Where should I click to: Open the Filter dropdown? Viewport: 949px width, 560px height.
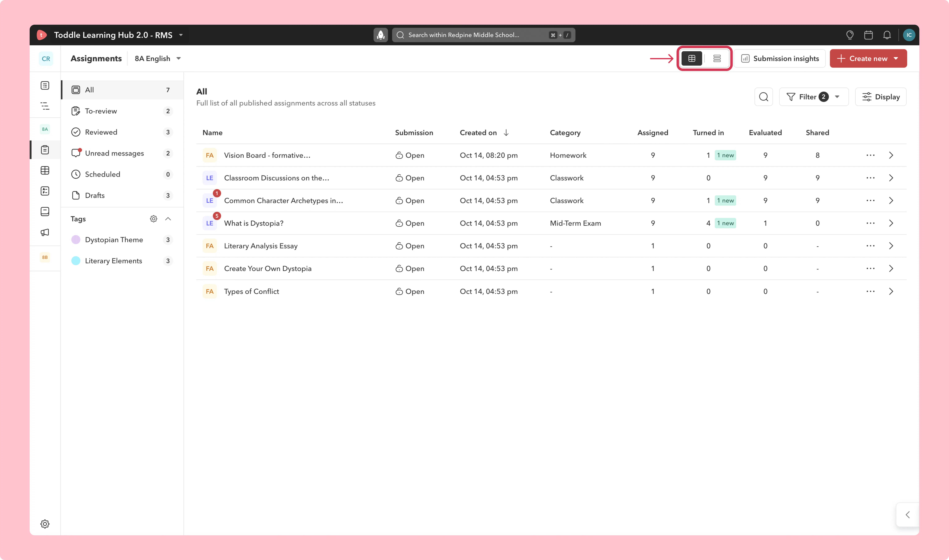[814, 97]
